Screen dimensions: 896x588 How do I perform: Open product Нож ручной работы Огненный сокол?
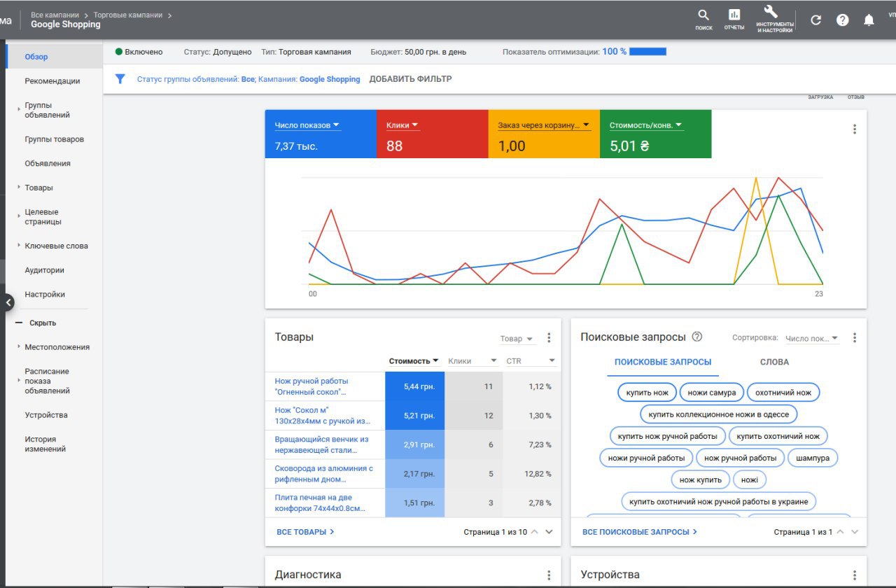pyautogui.click(x=311, y=386)
